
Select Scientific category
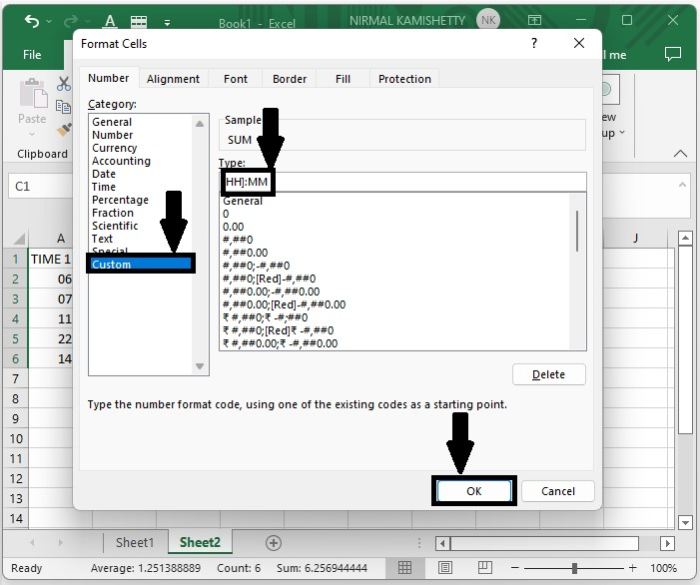pyautogui.click(x=115, y=226)
